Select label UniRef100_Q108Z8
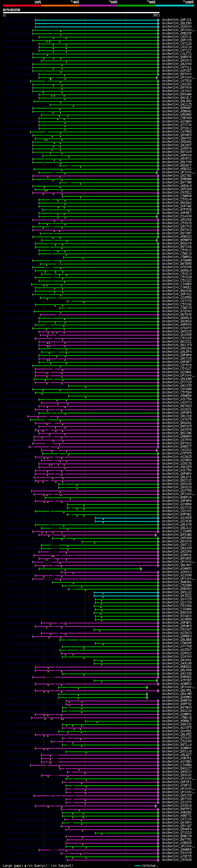 [x=177, y=518]
